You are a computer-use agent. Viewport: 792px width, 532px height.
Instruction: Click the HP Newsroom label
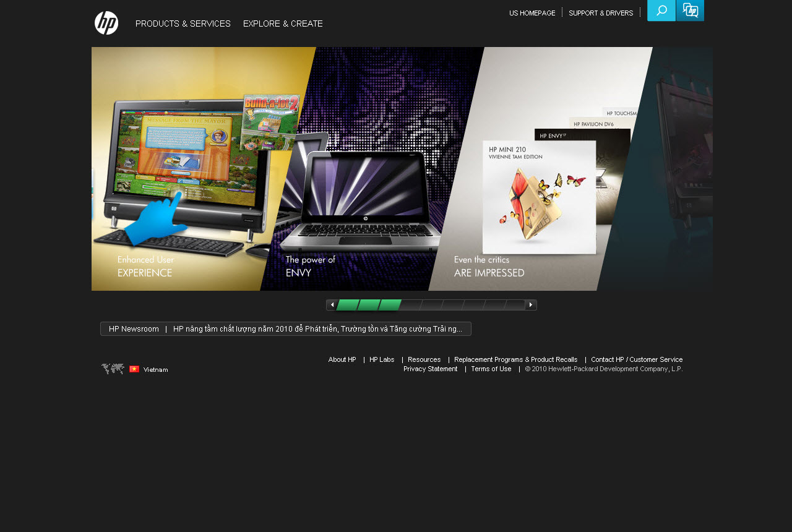pyautogui.click(x=134, y=329)
